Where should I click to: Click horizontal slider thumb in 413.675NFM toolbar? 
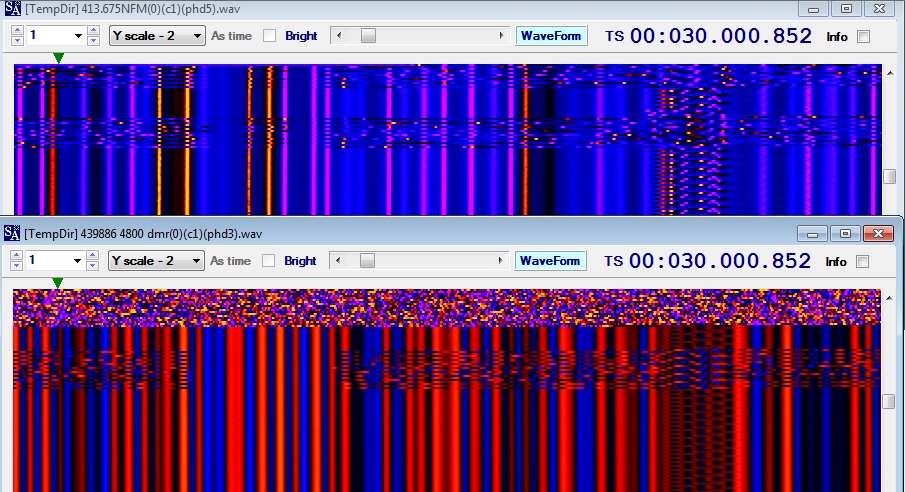pyautogui.click(x=368, y=36)
